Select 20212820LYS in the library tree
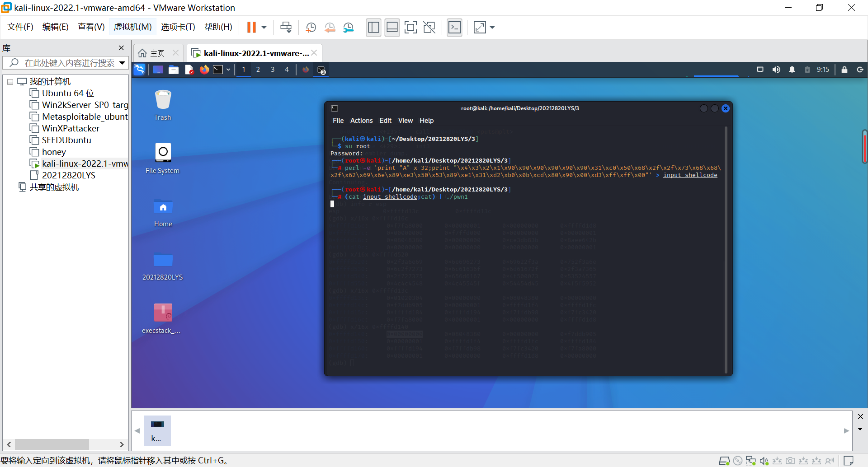868x467 pixels. [62, 175]
